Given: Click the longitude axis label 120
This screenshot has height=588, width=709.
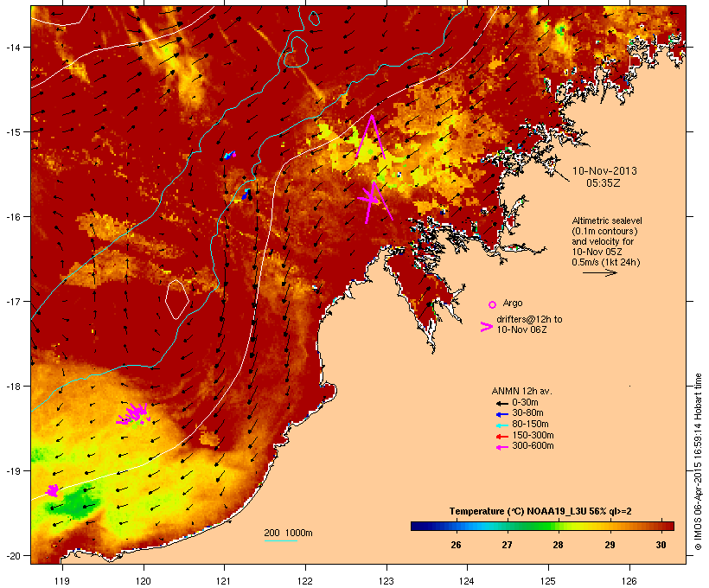Looking at the screenshot, I should click(x=144, y=581).
